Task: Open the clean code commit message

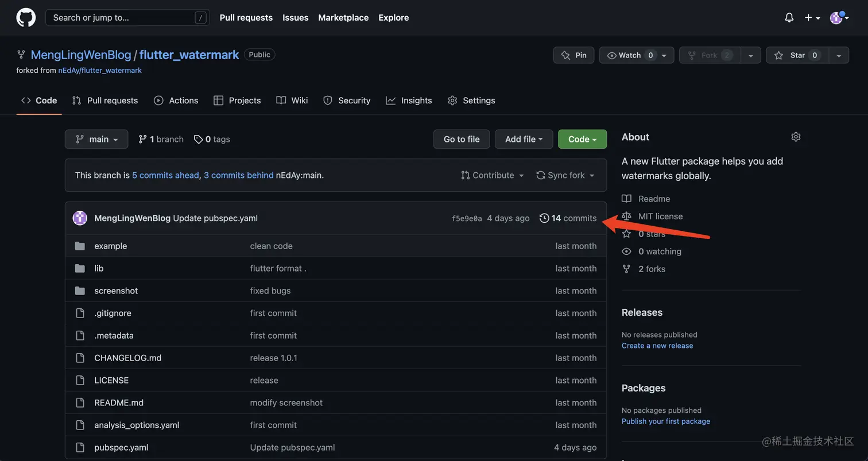Action: tap(272, 246)
